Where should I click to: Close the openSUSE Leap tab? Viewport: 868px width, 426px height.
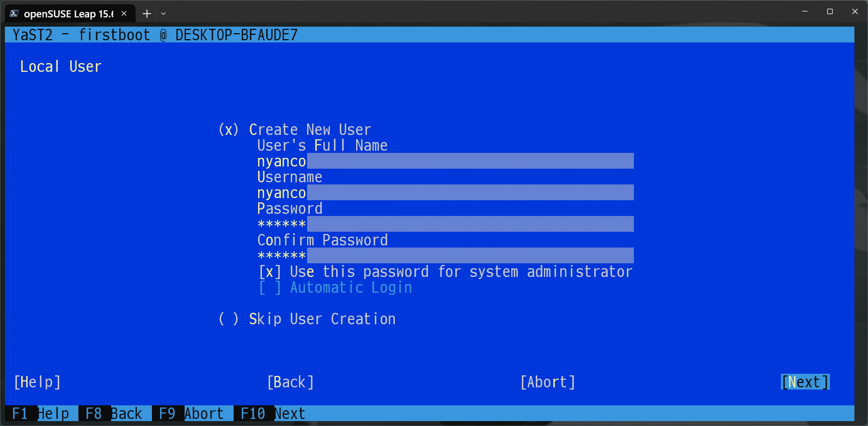click(124, 14)
